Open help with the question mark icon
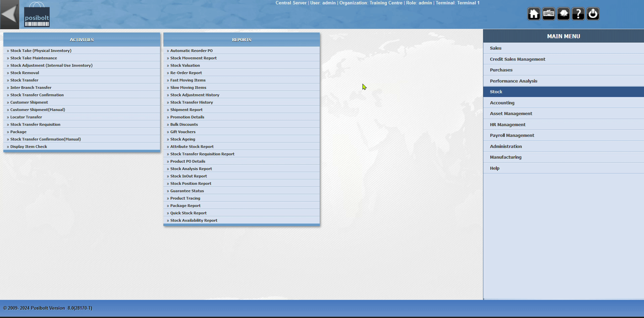644x318 pixels. coord(578,14)
